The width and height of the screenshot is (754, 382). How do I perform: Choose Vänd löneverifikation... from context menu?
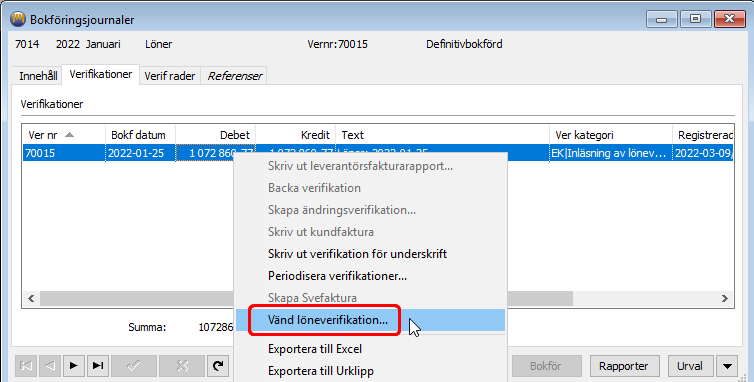370,320
